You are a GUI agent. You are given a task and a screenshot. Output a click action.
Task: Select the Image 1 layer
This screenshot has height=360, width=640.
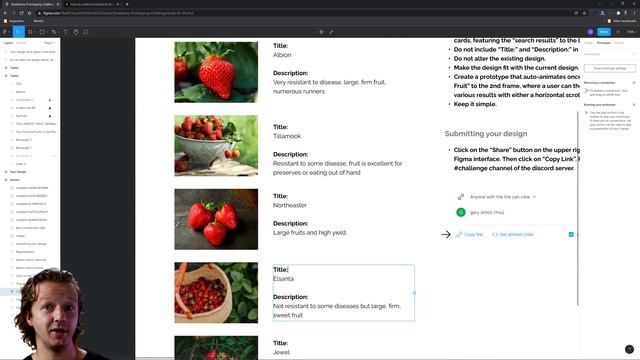pos(21,236)
